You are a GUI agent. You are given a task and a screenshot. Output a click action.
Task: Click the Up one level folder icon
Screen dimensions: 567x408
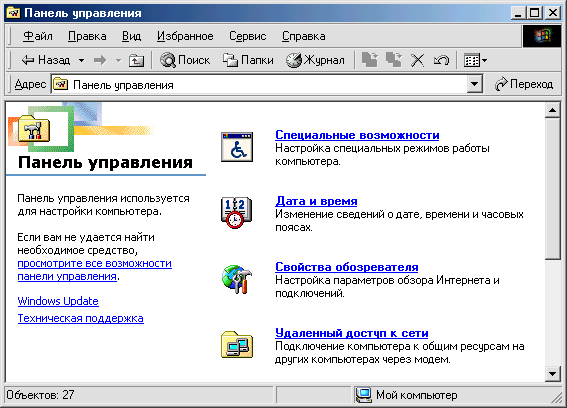[x=136, y=60]
